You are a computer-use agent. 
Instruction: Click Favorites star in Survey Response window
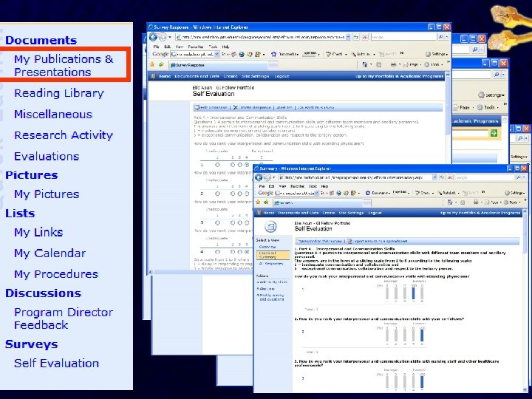pyautogui.click(x=152, y=64)
